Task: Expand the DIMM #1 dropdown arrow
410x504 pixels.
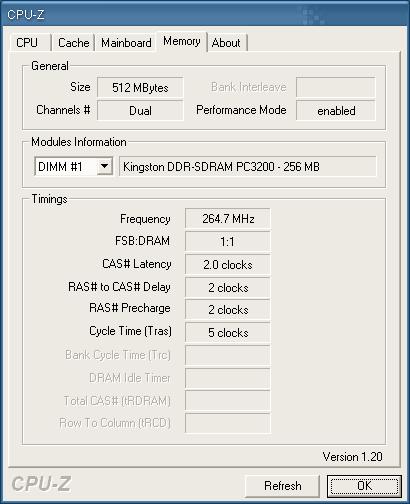Action: pos(104,166)
